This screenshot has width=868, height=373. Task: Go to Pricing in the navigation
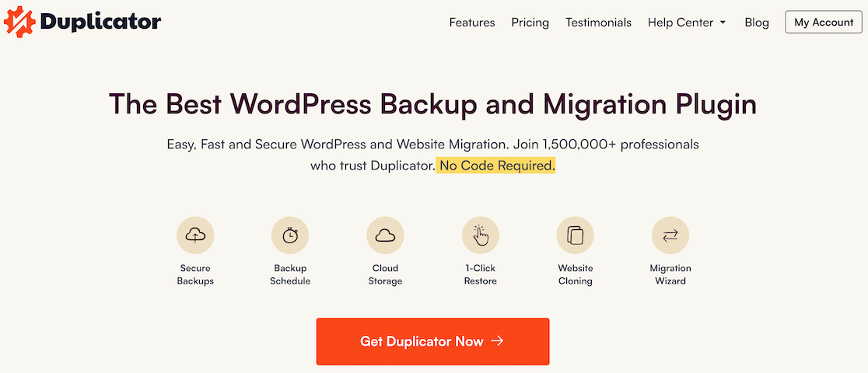(530, 23)
